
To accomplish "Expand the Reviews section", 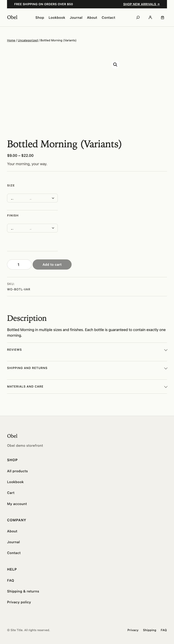I will 87,350.
